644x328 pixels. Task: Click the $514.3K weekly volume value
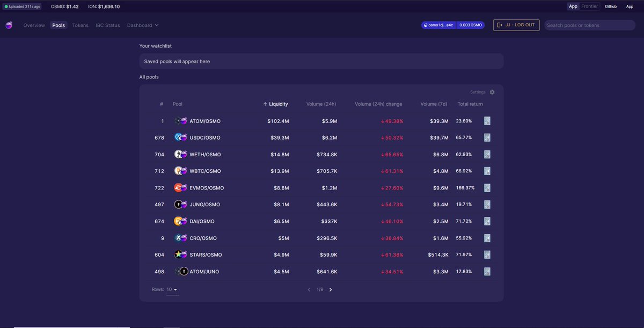click(438, 255)
